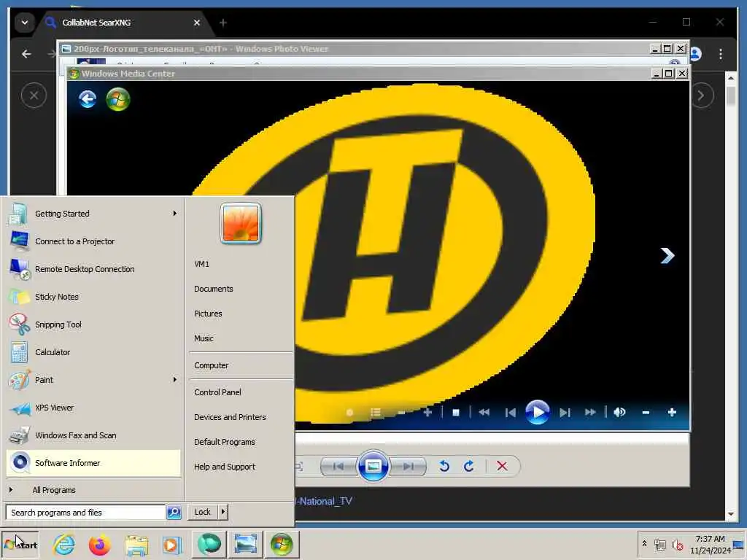Play the slideshow in Media Center
The height and width of the screenshot is (560, 747).
tap(538, 412)
